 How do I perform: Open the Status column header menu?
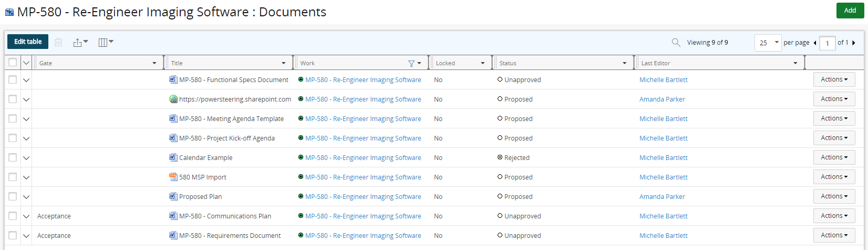[x=624, y=63]
